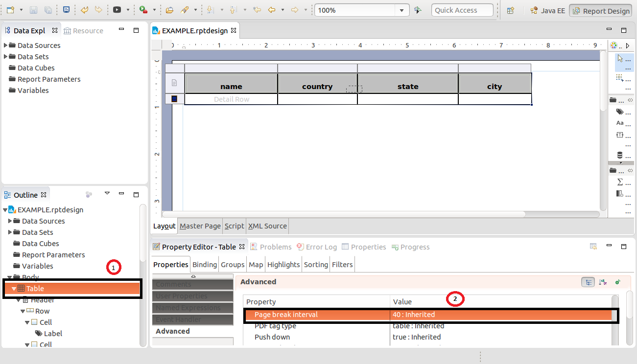Select the country column header label
Image resolution: width=637 pixels, height=364 pixels.
click(x=317, y=87)
